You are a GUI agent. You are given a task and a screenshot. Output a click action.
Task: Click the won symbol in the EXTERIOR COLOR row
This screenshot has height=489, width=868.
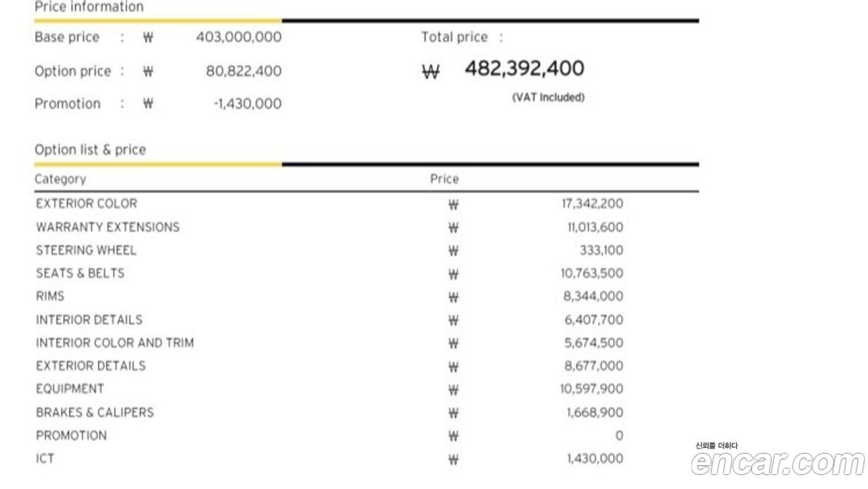click(453, 204)
